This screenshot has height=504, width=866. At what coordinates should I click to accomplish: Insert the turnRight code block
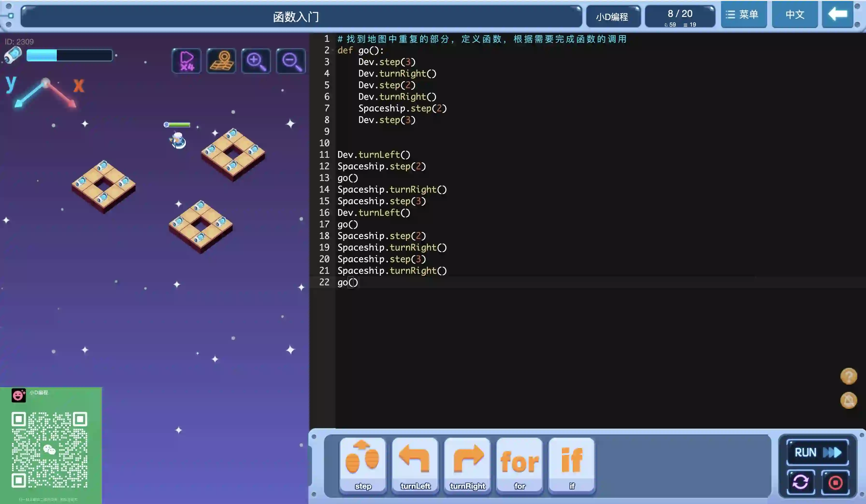(x=467, y=464)
